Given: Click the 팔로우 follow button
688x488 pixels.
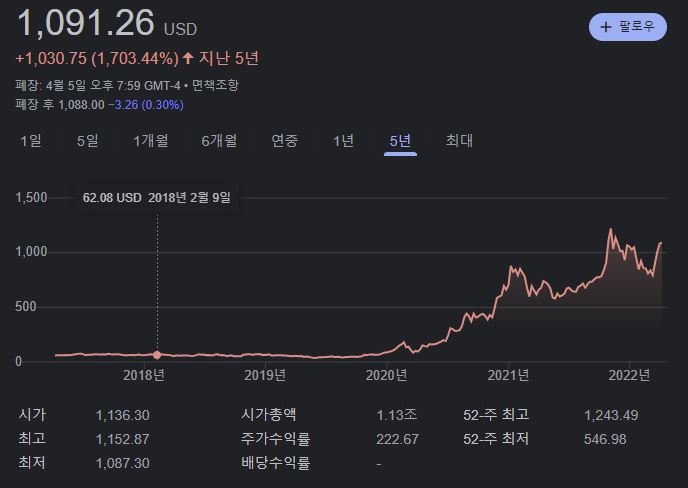Looking at the screenshot, I should click(627, 27).
